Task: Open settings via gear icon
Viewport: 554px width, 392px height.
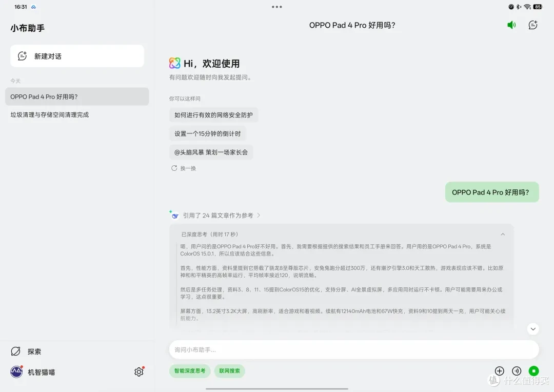Action: [139, 372]
